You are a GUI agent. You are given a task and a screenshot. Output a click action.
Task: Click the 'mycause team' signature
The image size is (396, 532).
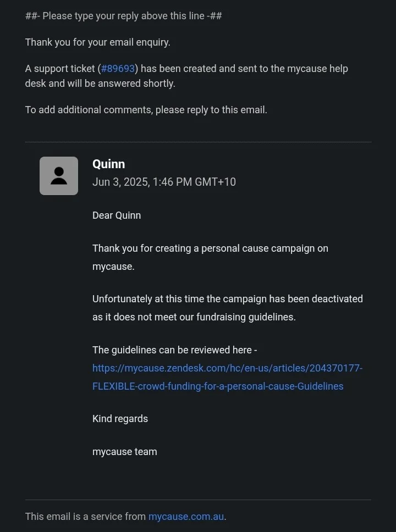tap(124, 452)
